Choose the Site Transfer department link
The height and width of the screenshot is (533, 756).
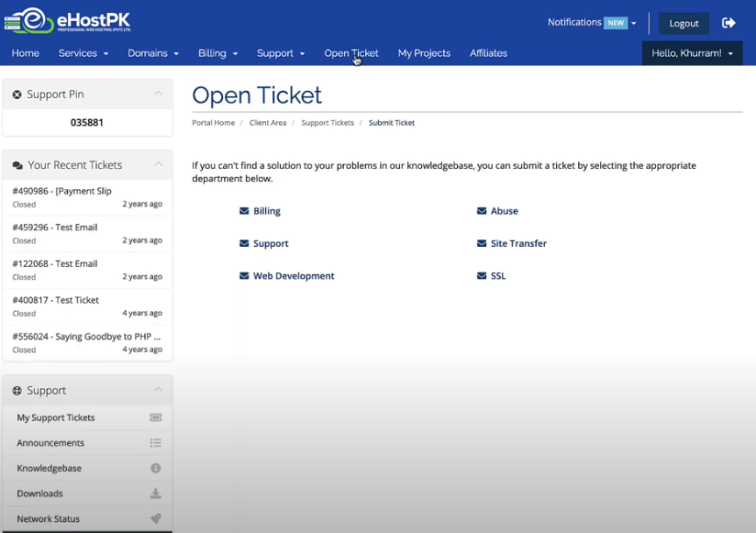click(518, 243)
